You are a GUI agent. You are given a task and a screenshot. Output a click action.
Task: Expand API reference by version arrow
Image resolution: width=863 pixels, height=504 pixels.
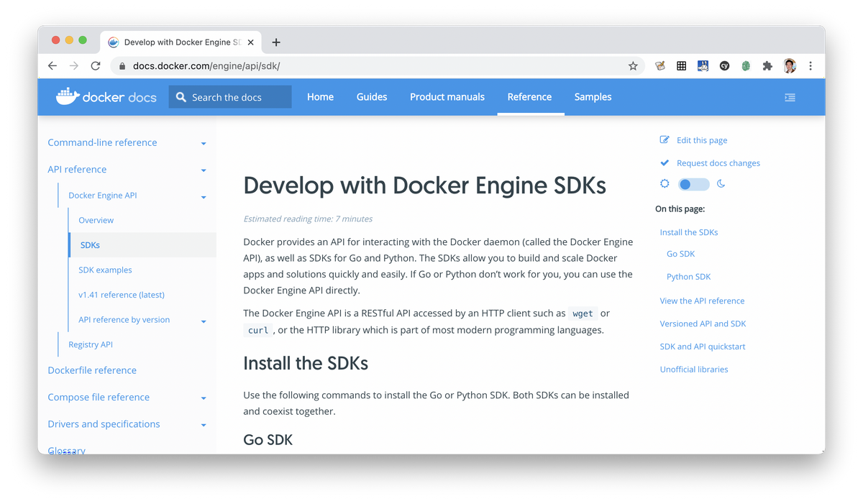204,321
